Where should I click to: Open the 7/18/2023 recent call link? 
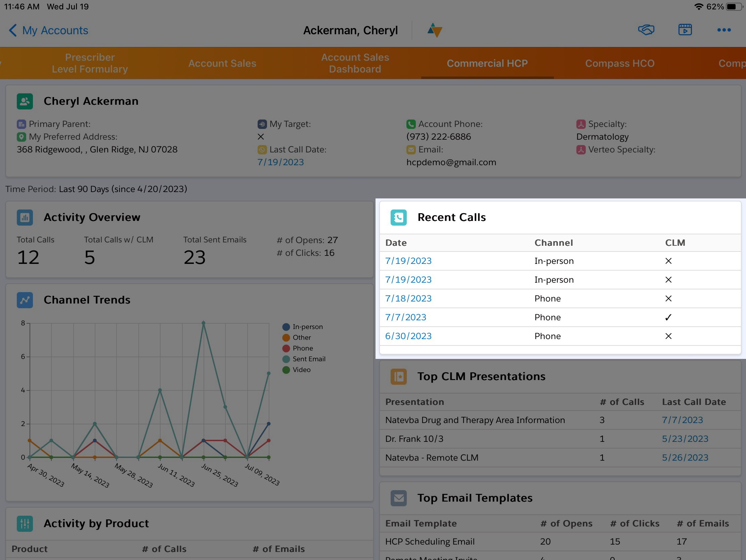point(408,298)
